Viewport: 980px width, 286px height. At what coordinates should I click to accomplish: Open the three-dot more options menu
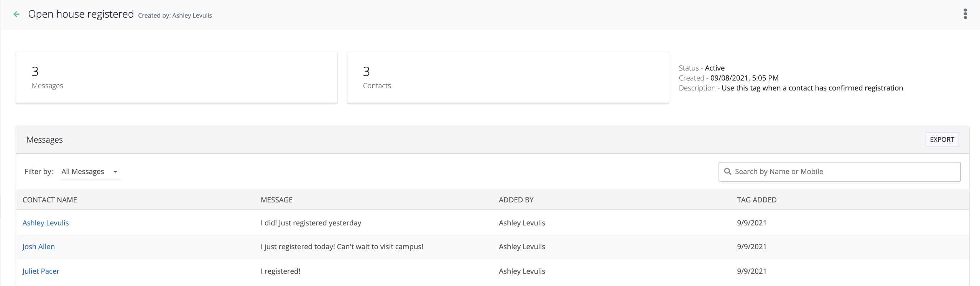point(965,14)
